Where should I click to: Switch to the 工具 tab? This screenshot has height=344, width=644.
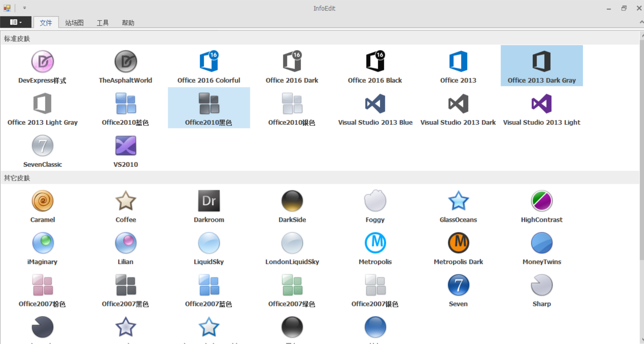click(102, 23)
